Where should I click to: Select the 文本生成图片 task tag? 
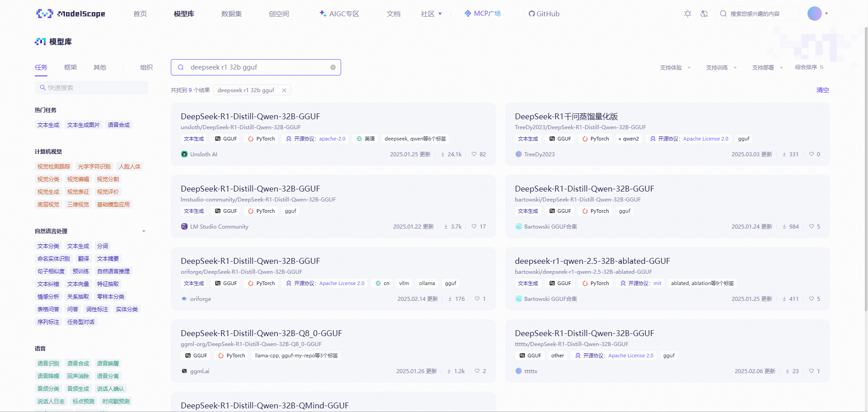84,125
